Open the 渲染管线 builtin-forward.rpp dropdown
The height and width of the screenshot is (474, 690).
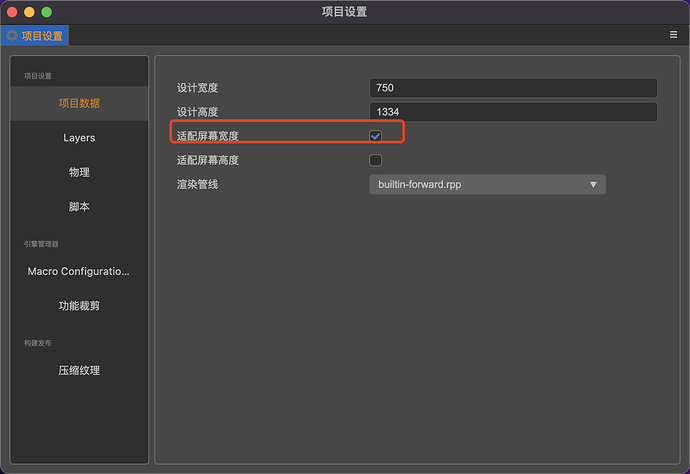pyautogui.click(x=487, y=184)
